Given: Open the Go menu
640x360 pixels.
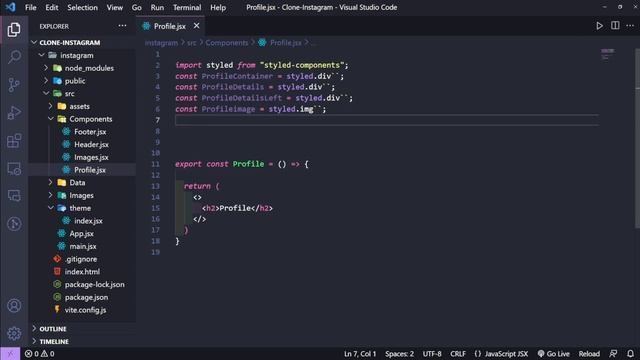Looking at the screenshot, I should 137,7.
